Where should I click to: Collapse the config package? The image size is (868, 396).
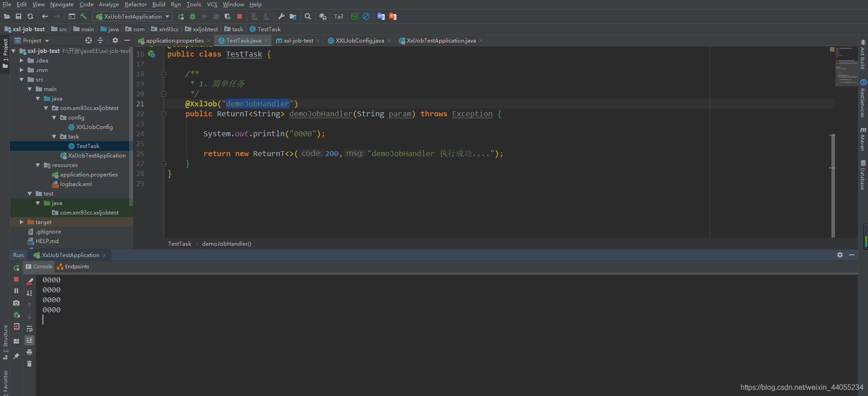pyautogui.click(x=54, y=118)
